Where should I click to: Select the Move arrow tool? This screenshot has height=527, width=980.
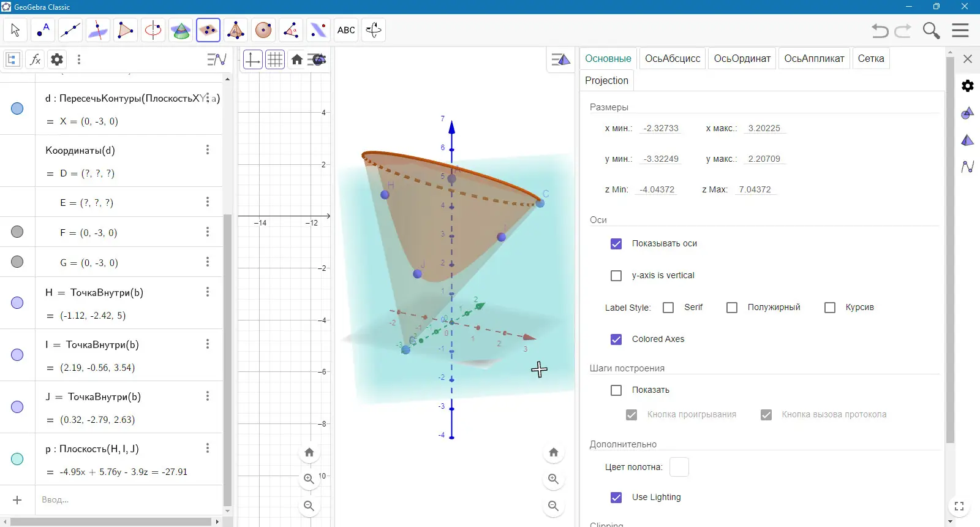15,30
